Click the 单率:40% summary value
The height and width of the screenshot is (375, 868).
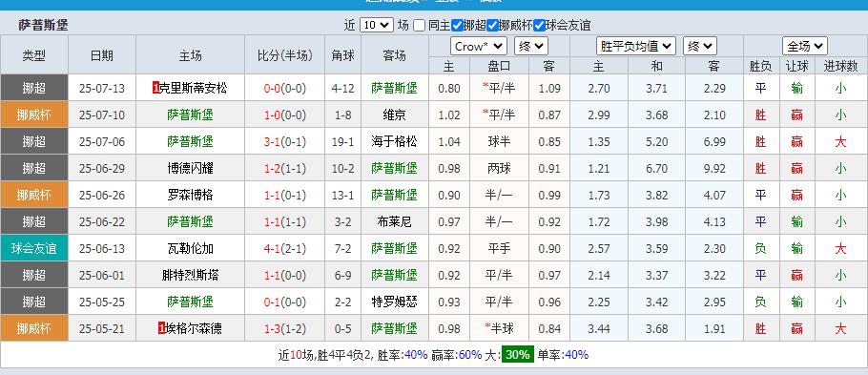563,355
